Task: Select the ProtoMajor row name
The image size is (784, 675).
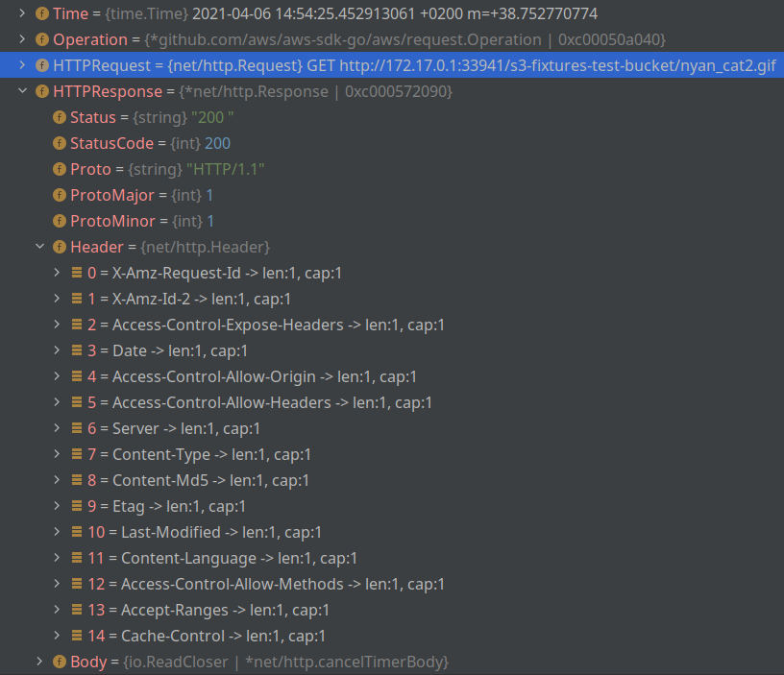Action: (112, 195)
